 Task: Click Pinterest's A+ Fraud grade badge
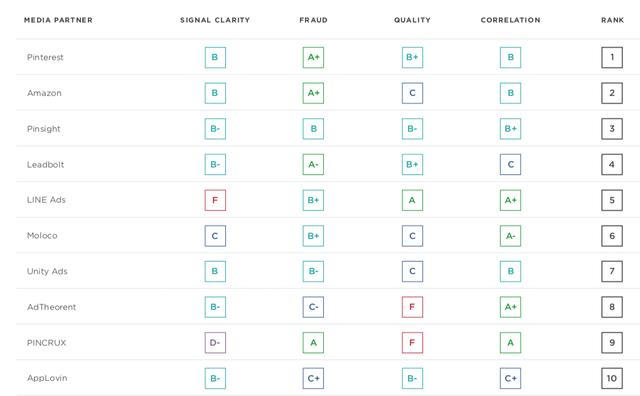pyautogui.click(x=313, y=57)
